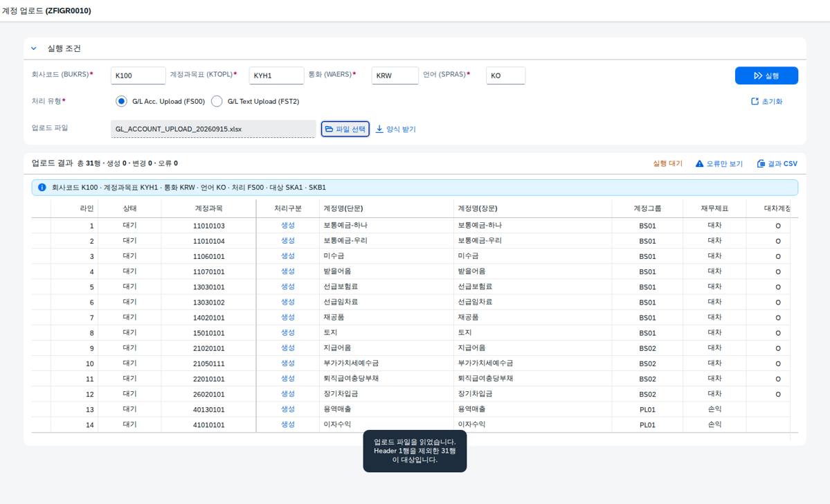Screen dimensions: 830x504
Task: Select account number 14020101 cell
Action: (x=208, y=318)
